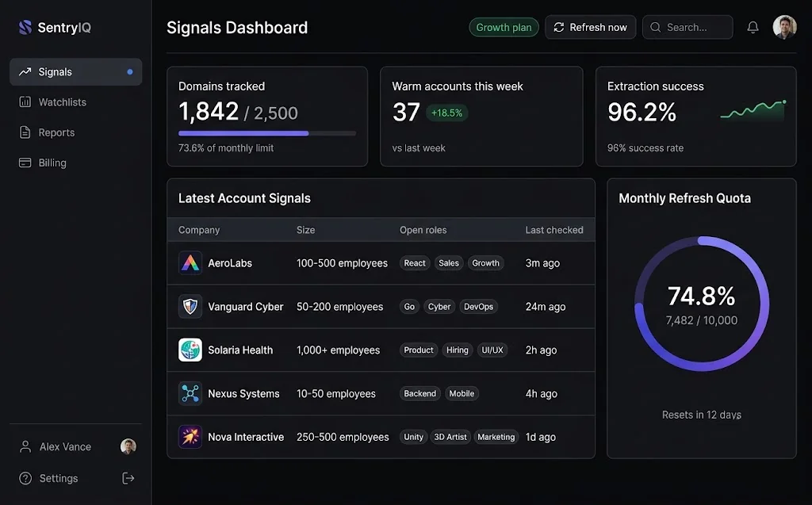Sort by Open roles column header
This screenshot has height=505, width=812.
click(x=423, y=230)
